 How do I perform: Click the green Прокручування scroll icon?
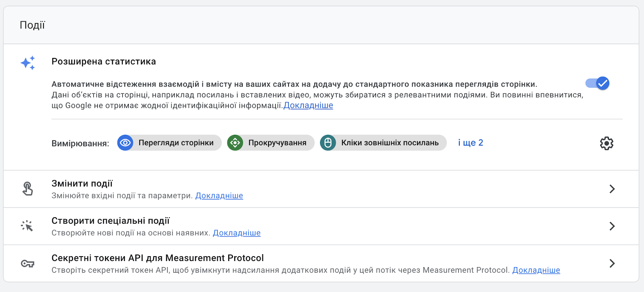point(235,143)
